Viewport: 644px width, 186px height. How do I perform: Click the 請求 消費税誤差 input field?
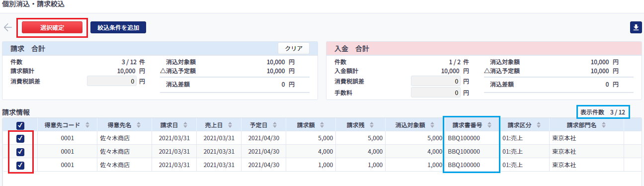[112, 81]
